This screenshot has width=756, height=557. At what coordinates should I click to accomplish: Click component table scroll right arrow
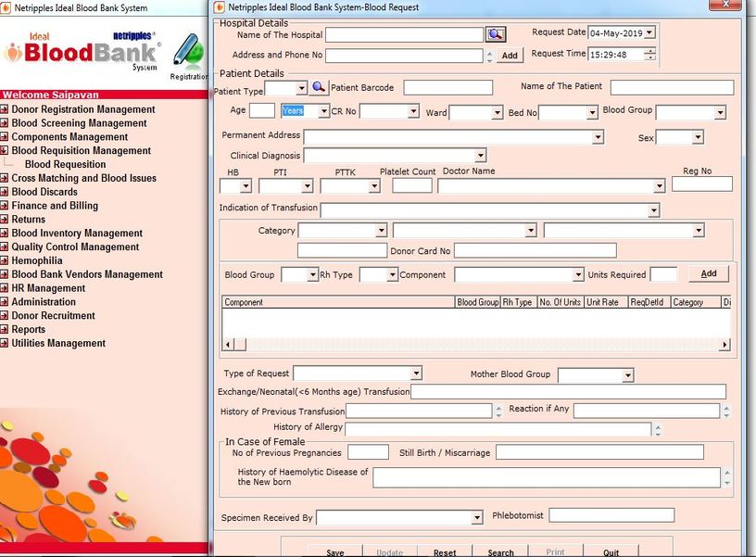pos(724,345)
